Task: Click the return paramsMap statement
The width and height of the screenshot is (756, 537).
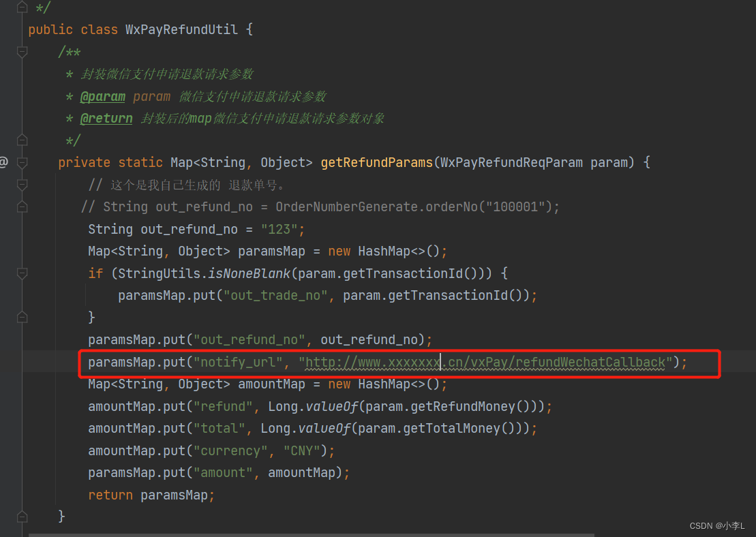Action: [x=150, y=494]
